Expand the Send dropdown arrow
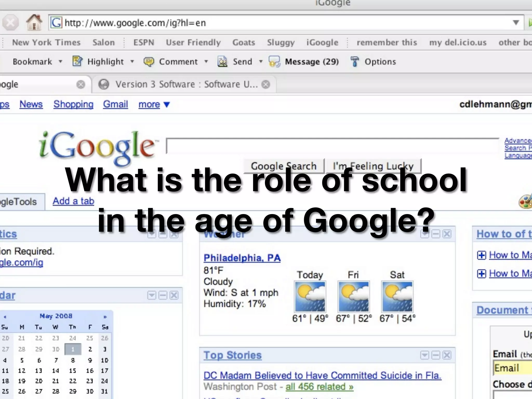 [x=261, y=62]
